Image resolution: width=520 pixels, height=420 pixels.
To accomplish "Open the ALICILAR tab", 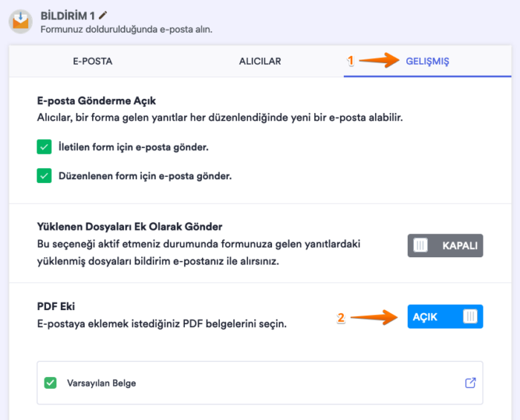I will point(260,61).
